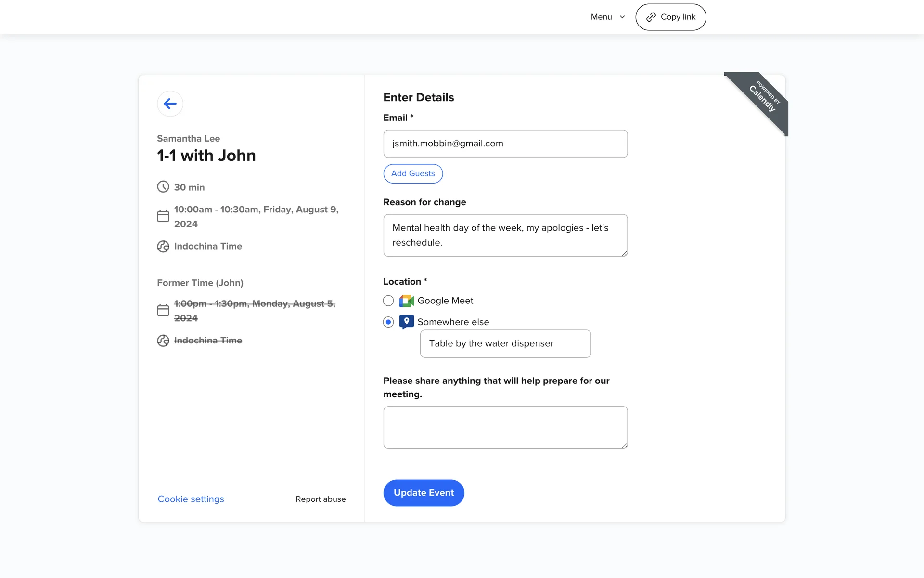Select the Google Meet radio button
924x578 pixels.
pos(388,301)
